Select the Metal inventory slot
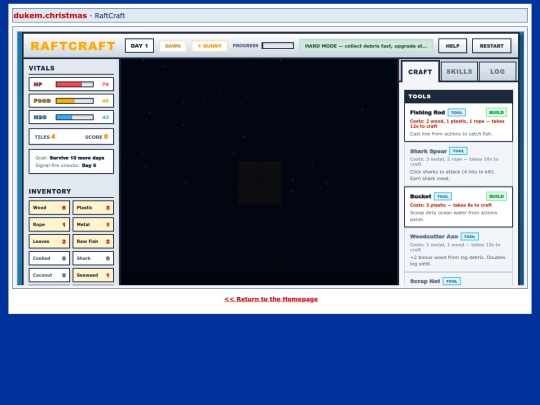The image size is (540, 405). pyautogui.click(x=93, y=225)
